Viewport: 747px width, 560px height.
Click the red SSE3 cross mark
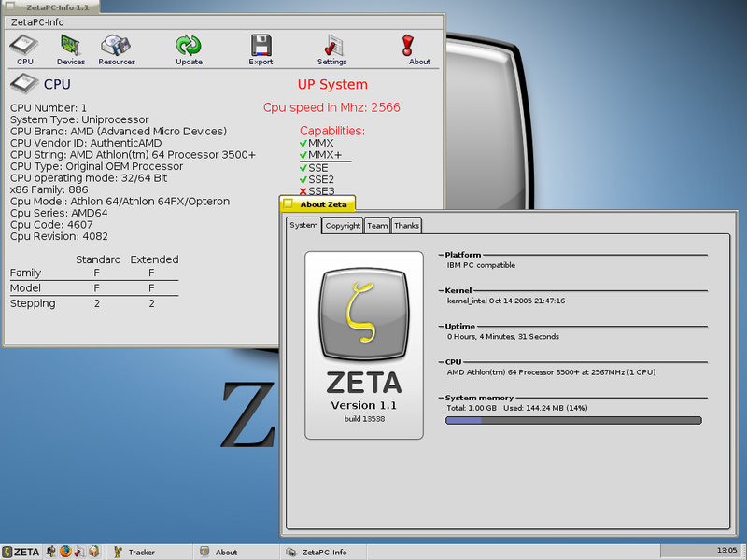pyautogui.click(x=302, y=189)
